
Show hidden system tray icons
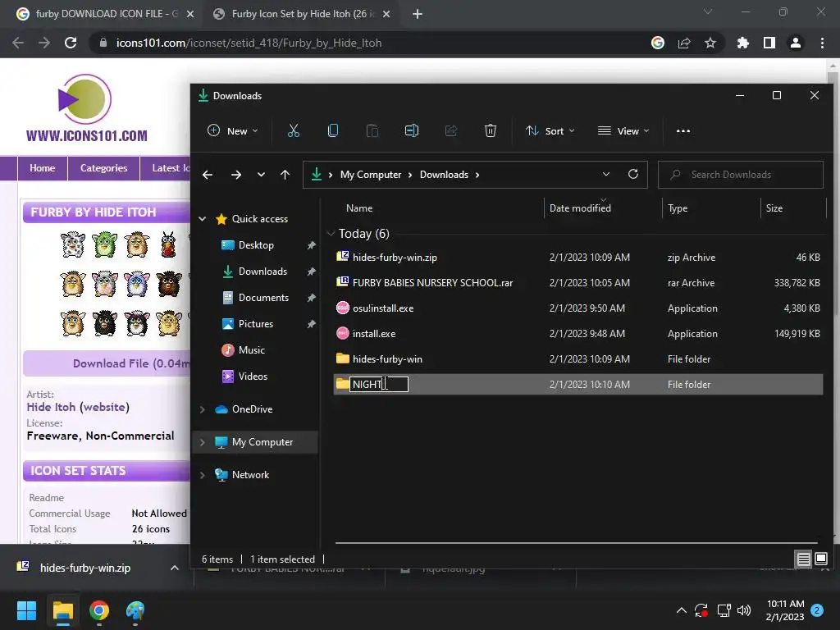pos(682,610)
